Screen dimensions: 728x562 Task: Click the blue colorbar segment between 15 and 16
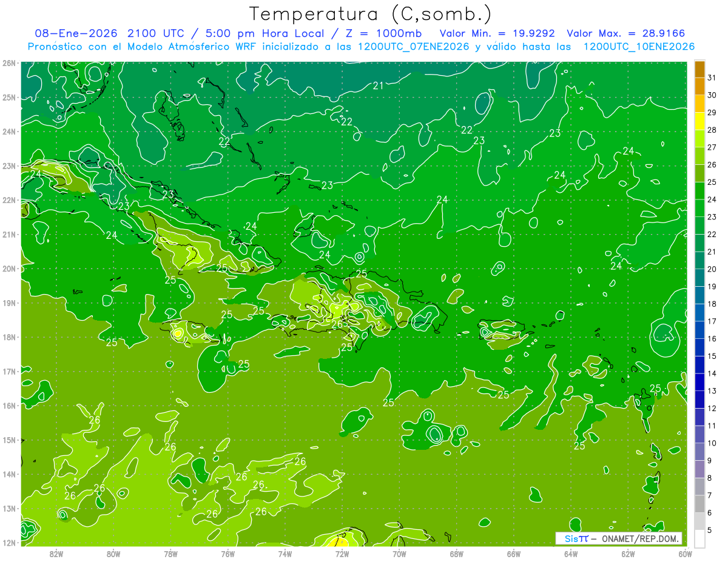click(x=699, y=347)
